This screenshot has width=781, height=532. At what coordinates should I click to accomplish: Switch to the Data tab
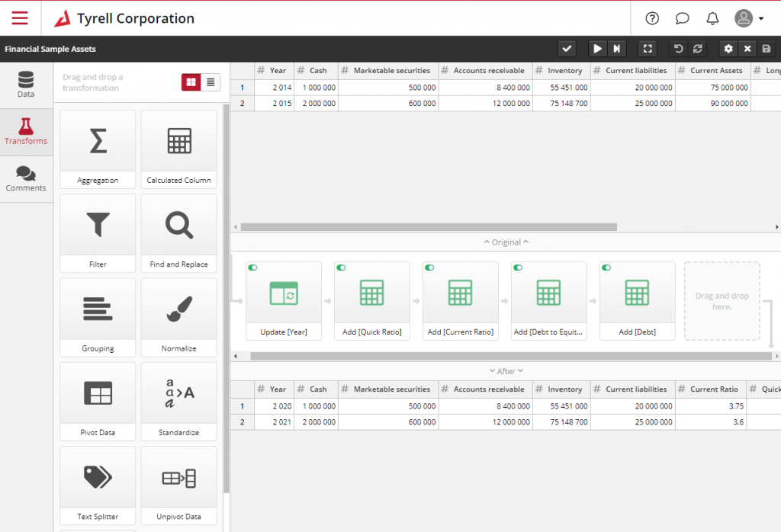26,85
